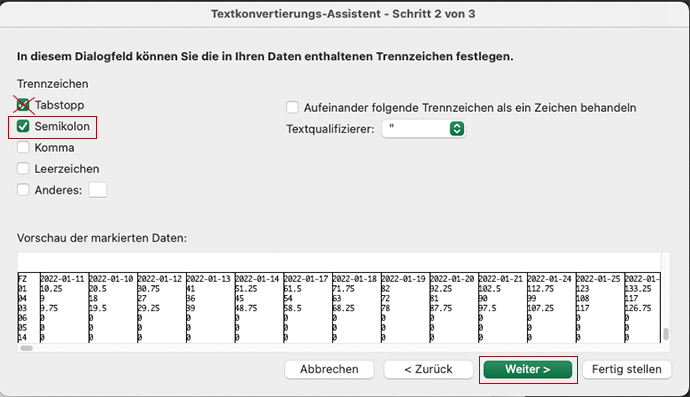The image size is (690, 397).
Task: Click the Abbrechen button
Action: pos(329,369)
